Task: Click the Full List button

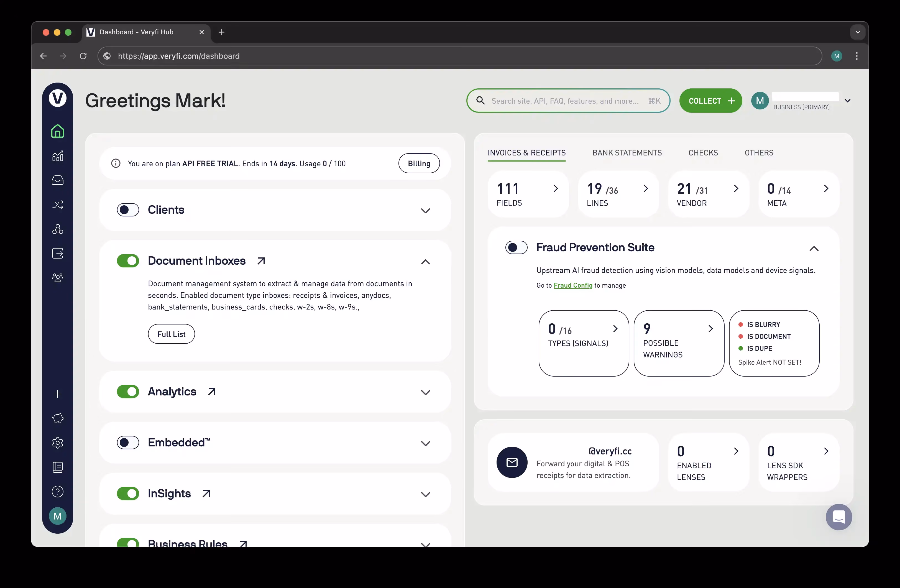Action: point(171,334)
